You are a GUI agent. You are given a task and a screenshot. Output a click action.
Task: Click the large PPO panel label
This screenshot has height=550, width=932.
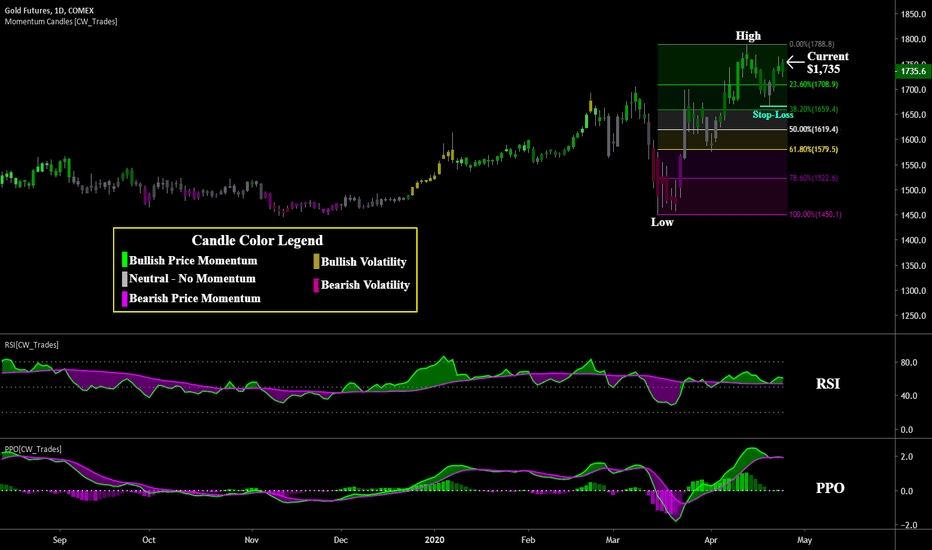830,488
